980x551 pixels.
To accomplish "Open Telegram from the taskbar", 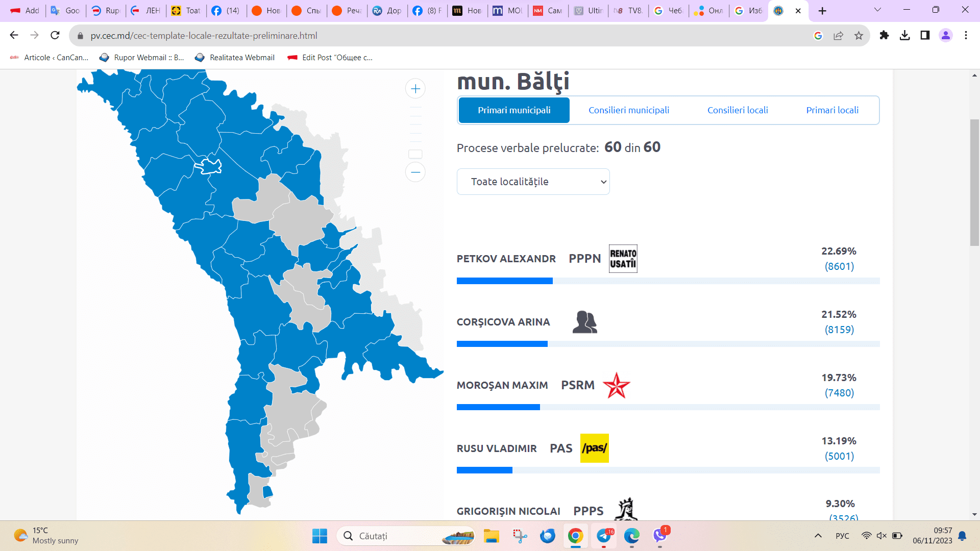I will 604,536.
